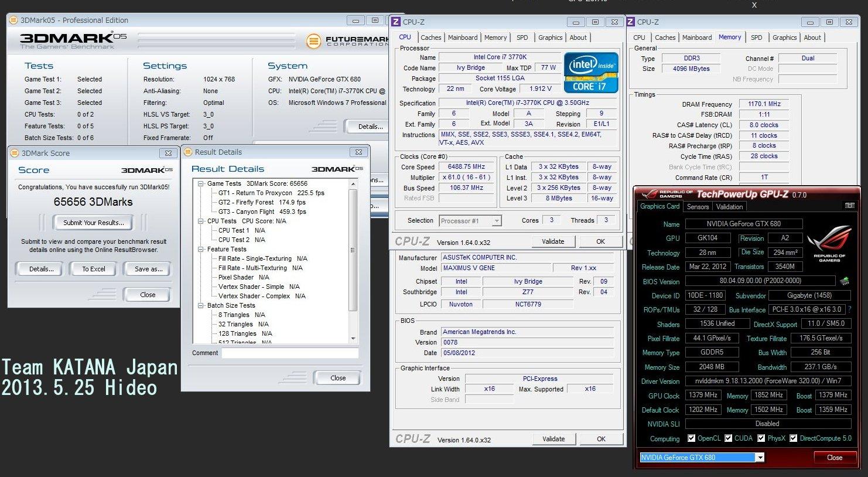868x477 pixels.
Task: Select Vertex Shader - Complex row
Action: click(262, 296)
